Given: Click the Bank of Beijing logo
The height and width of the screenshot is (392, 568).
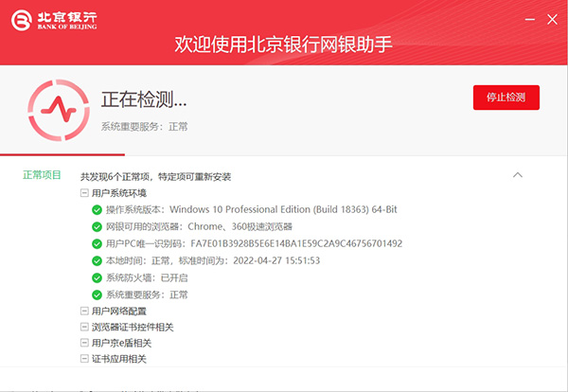Looking at the screenshot, I should [54, 20].
